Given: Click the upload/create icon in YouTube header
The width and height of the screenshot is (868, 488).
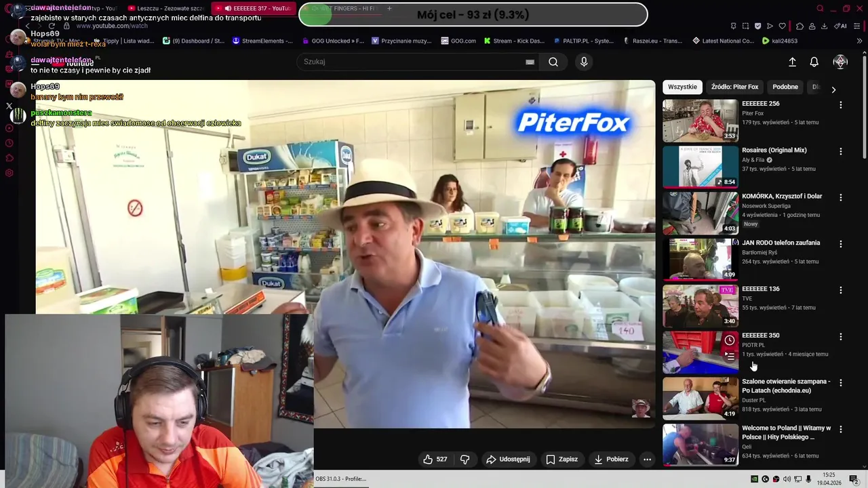Looking at the screenshot, I should coord(792,62).
